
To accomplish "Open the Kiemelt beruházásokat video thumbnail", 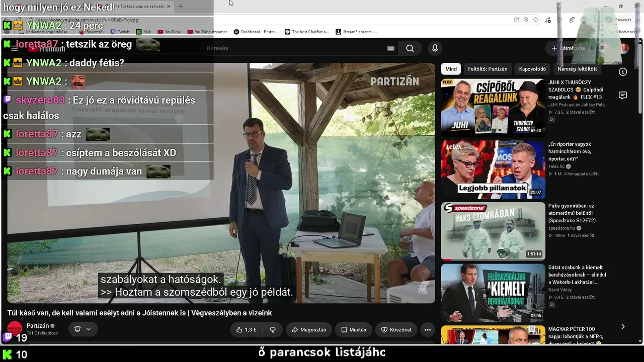I will [493, 293].
